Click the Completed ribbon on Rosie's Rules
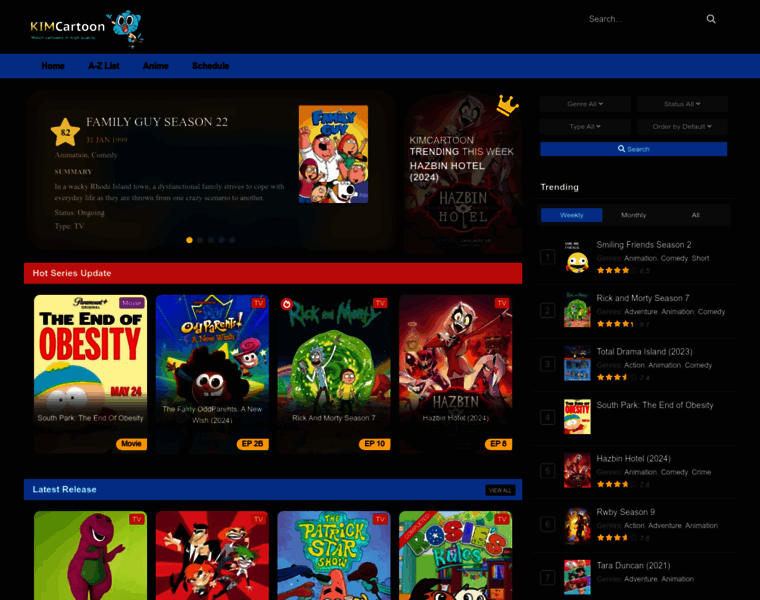Image resolution: width=760 pixels, height=600 pixels. pyautogui.click(x=416, y=526)
